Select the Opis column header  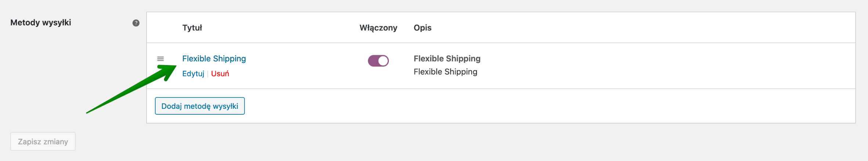(423, 28)
